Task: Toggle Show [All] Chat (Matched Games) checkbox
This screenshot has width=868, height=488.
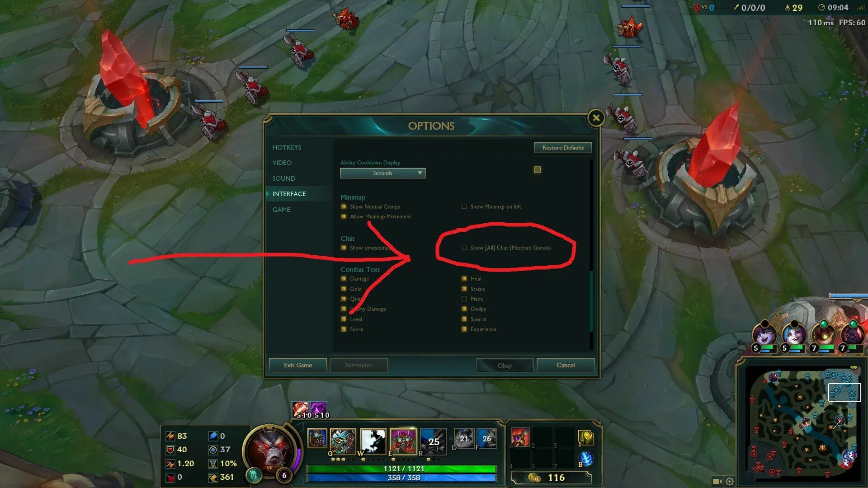Action: (x=464, y=247)
